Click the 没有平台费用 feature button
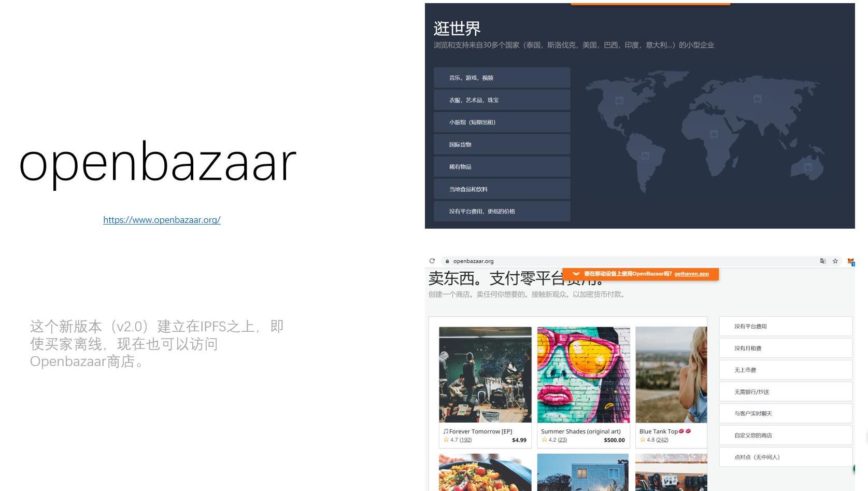This screenshot has width=868, height=491. click(x=786, y=327)
